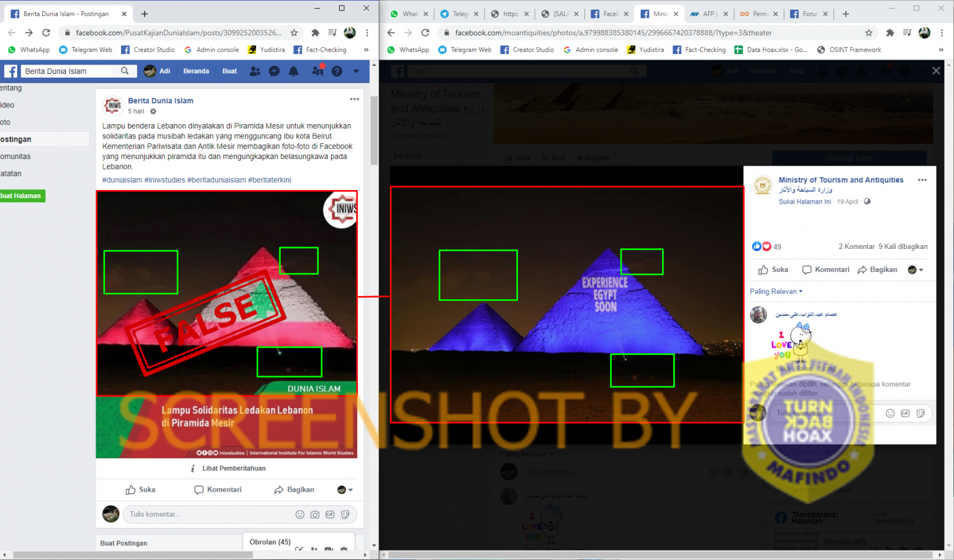This screenshot has height=560, width=954.
Task: Open profile avatar in right browser toolbar
Action: 924,32
